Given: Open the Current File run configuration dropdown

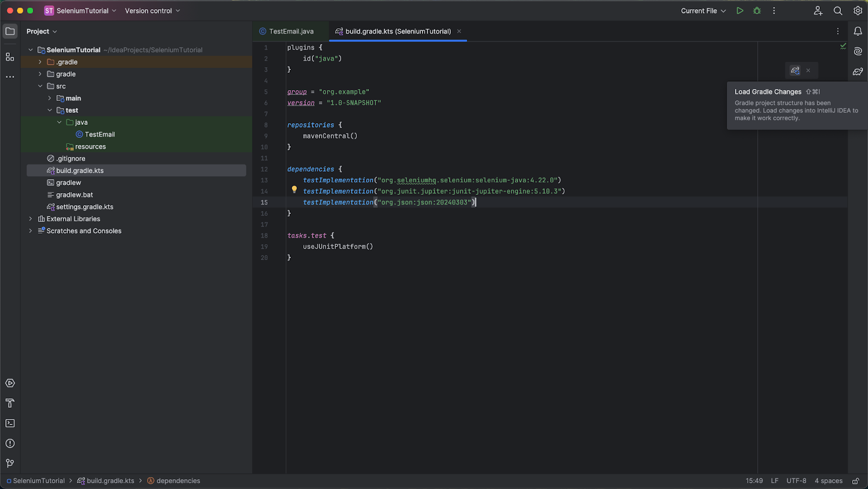Looking at the screenshot, I should pos(703,10).
